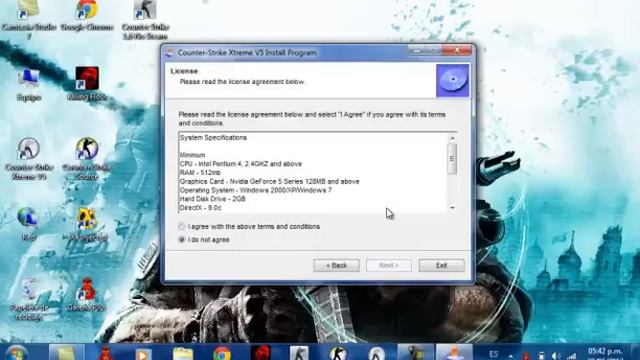Open the volume control tray icon

(x=556, y=356)
